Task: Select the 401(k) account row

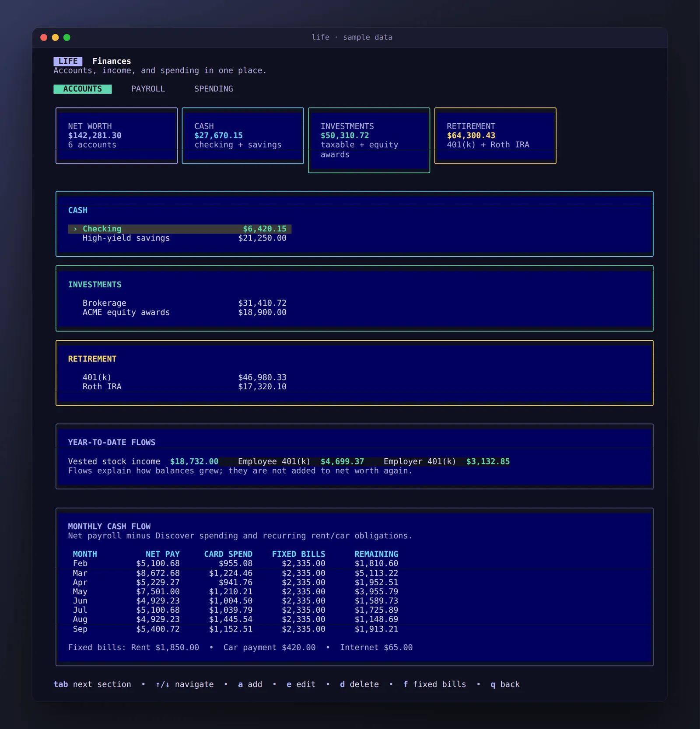Action: click(180, 377)
